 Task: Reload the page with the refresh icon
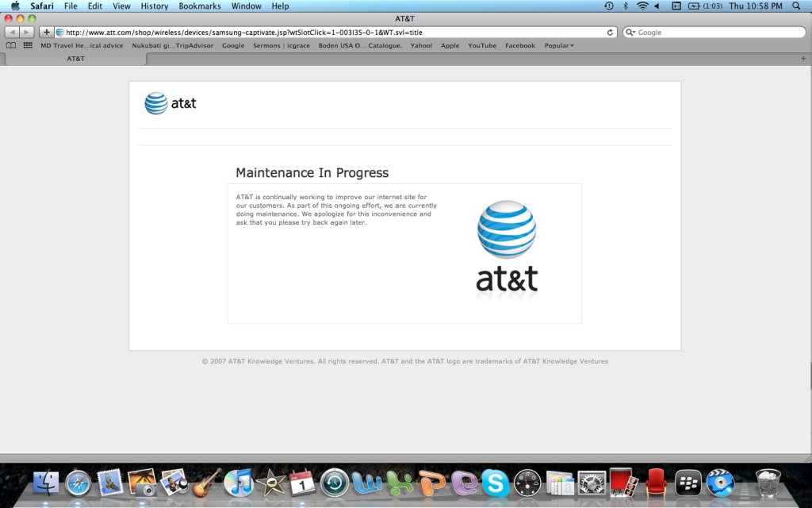[x=610, y=32]
